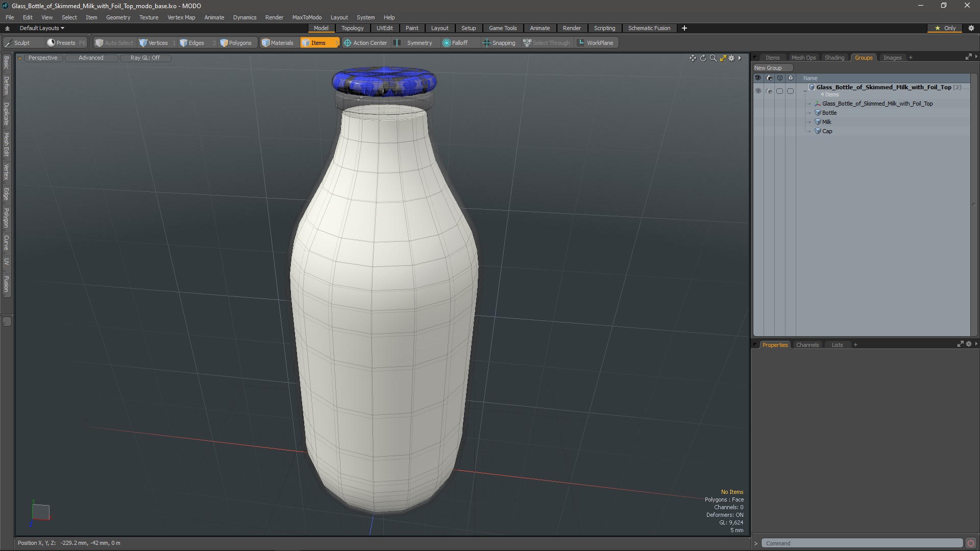Viewport: 980px width, 551px height.
Task: Enable Auto Select mode
Action: (x=114, y=43)
